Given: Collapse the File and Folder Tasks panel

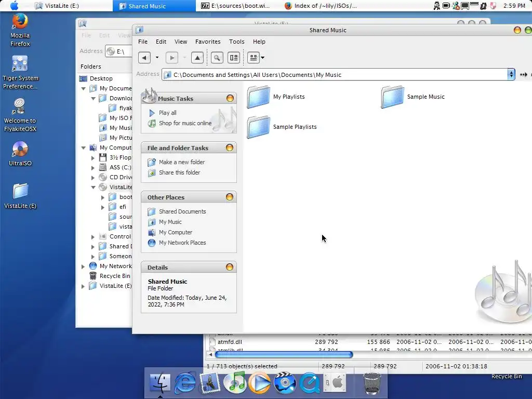Looking at the screenshot, I should click(x=230, y=148).
